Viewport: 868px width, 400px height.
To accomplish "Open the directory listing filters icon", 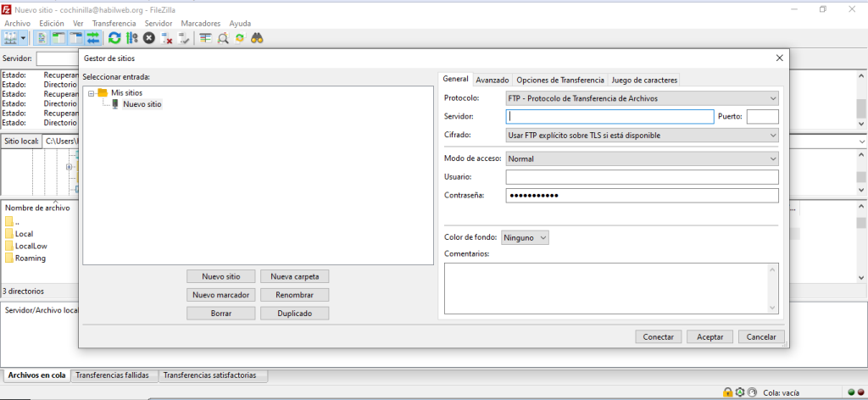I will [x=205, y=38].
